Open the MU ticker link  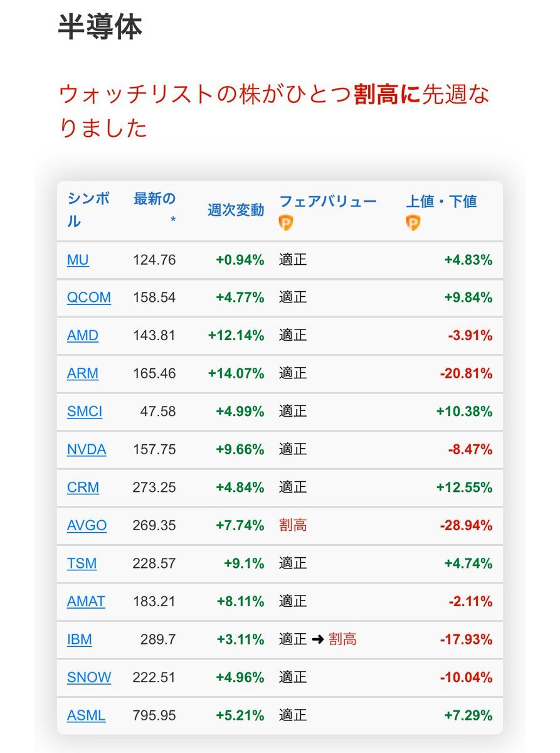coord(78,260)
